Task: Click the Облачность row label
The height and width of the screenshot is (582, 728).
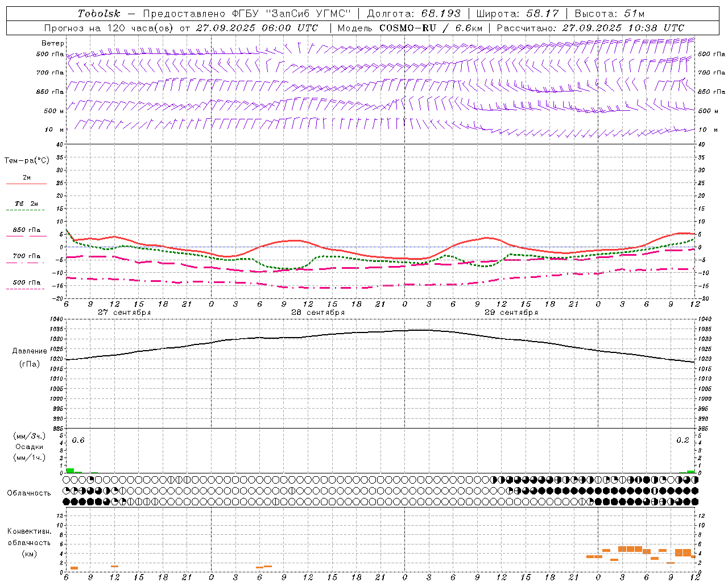Action: tap(29, 493)
